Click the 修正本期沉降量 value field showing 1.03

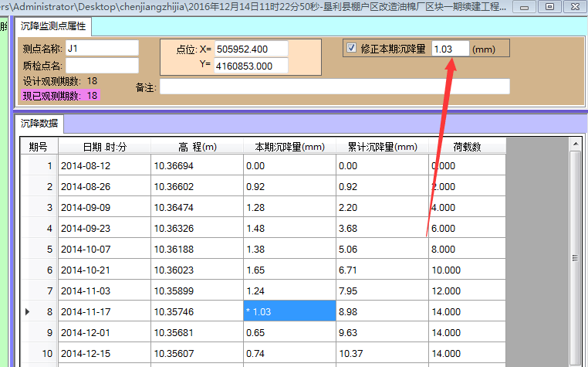click(x=450, y=49)
